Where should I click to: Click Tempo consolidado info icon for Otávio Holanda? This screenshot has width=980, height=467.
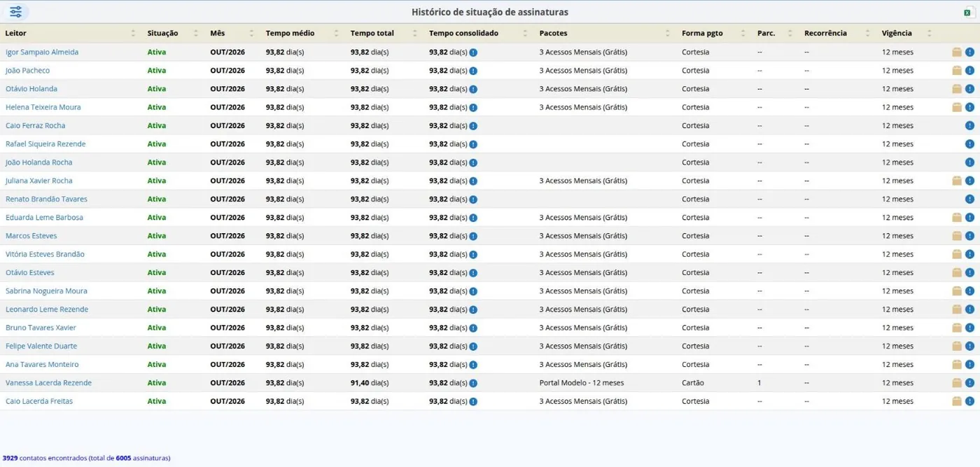point(473,89)
